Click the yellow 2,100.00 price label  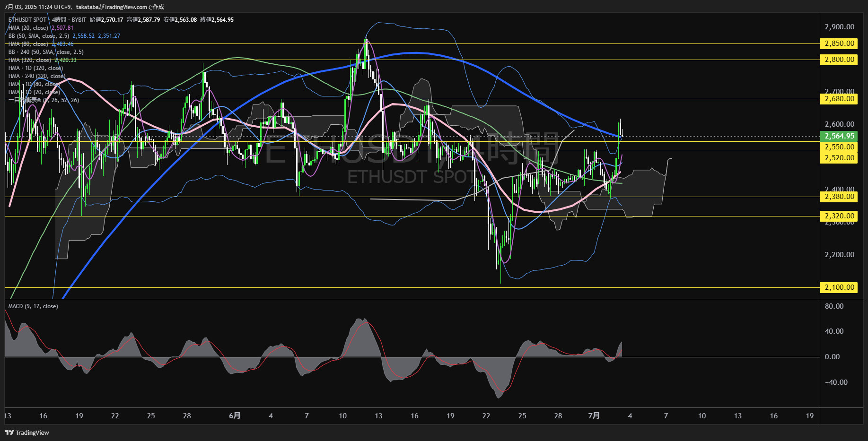839,287
